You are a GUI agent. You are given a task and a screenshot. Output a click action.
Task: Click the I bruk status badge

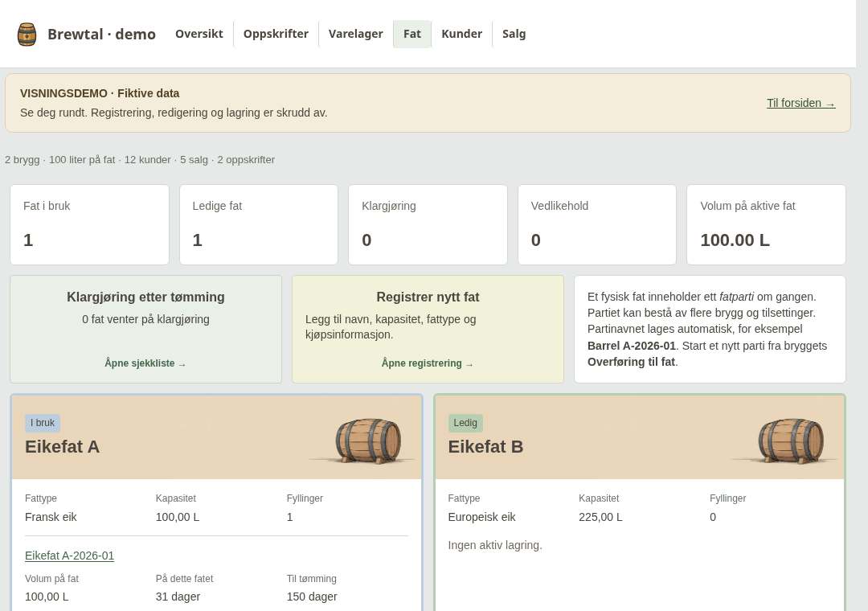point(43,423)
